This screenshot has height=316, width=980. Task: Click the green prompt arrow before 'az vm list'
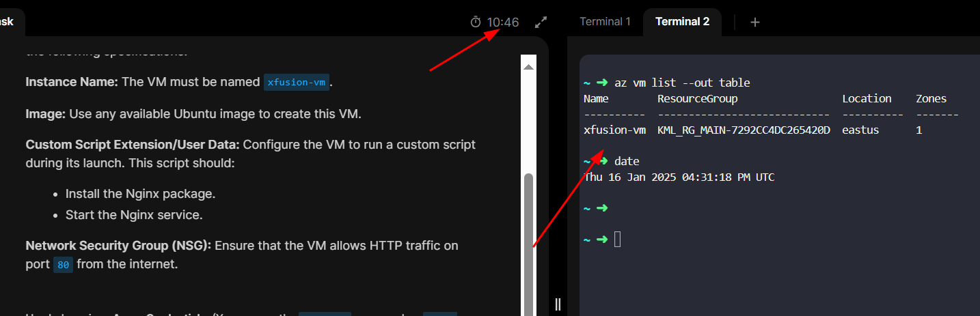click(602, 83)
